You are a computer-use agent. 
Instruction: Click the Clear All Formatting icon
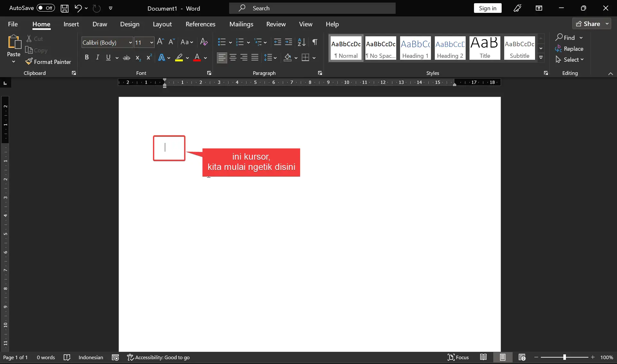[x=204, y=42]
